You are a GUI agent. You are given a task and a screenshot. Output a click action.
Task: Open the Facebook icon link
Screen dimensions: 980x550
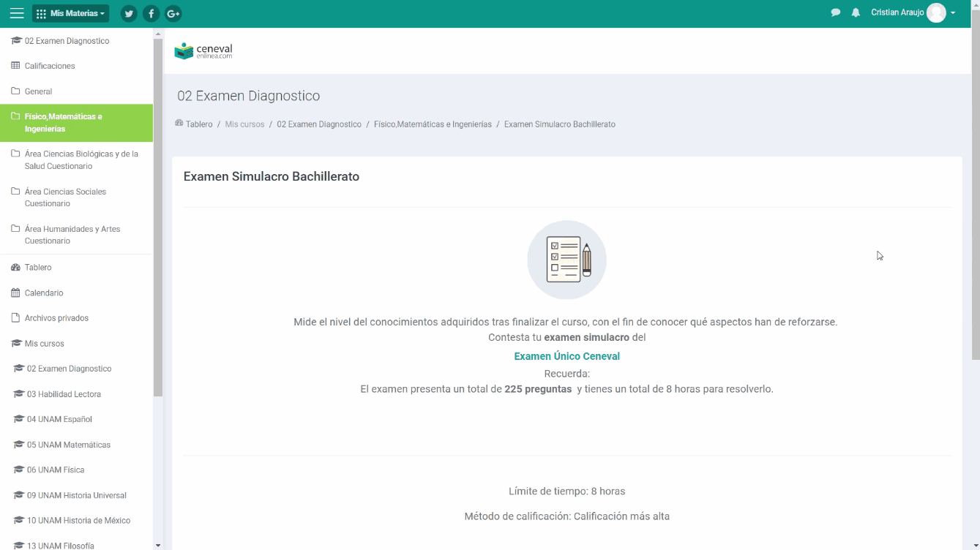tap(151, 13)
